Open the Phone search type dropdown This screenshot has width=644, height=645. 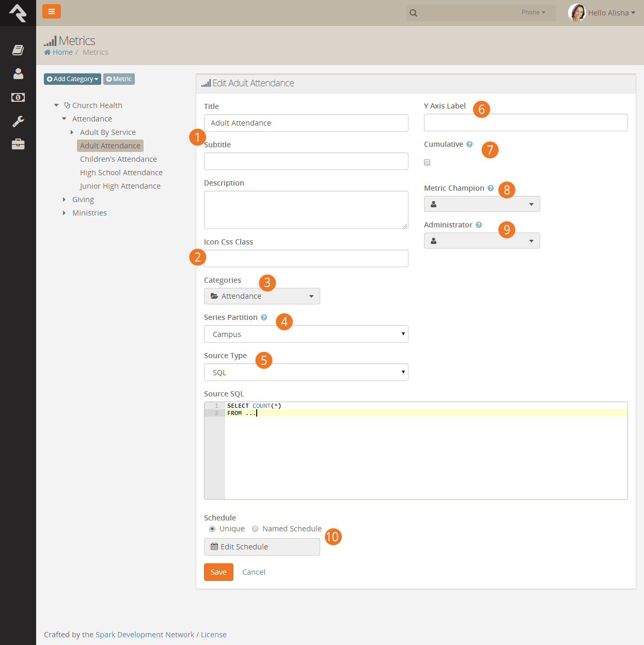click(x=533, y=12)
